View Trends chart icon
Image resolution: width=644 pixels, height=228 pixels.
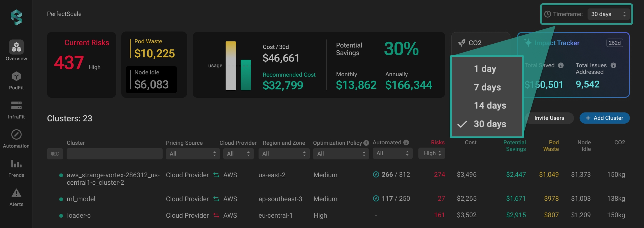click(x=16, y=164)
